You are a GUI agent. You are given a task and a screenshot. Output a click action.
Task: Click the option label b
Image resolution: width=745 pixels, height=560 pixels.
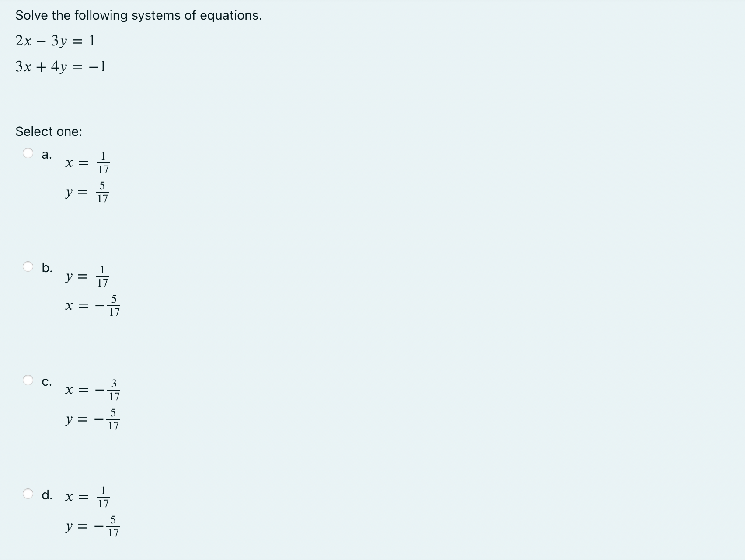click(47, 268)
